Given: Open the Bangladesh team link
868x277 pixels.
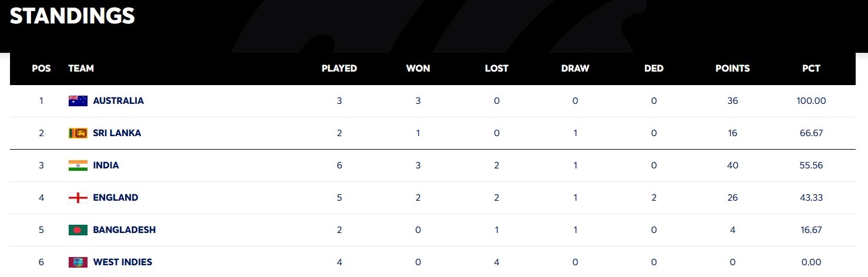Looking at the screenshot, I should pyautogui.click(x=124, y=230).
